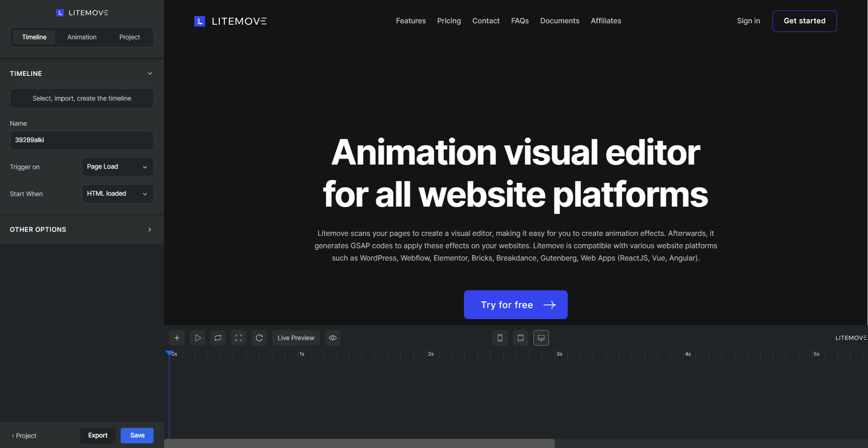Switch to the Animation tab
Viewport: 868px width, 448px height.
click(81, 37)
